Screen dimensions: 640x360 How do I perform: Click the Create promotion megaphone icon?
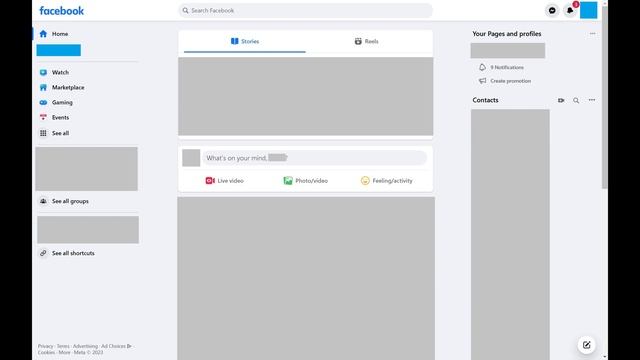click(x=482, y=81)
